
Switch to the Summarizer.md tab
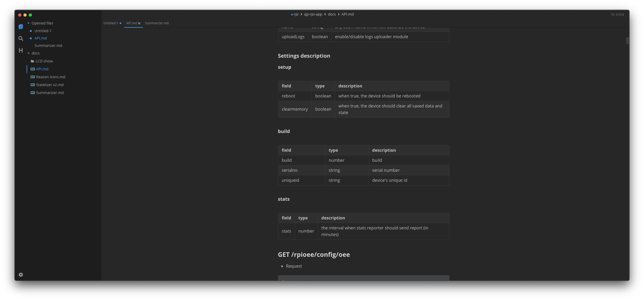(157, 23)
